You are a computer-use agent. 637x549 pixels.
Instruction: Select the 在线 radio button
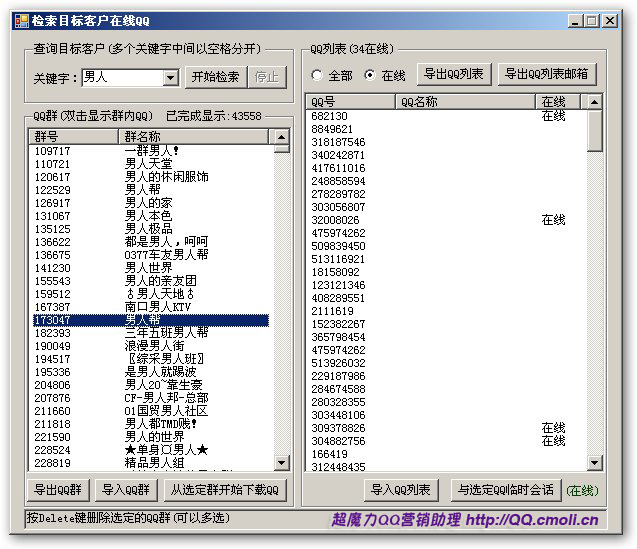coord(369,75)
